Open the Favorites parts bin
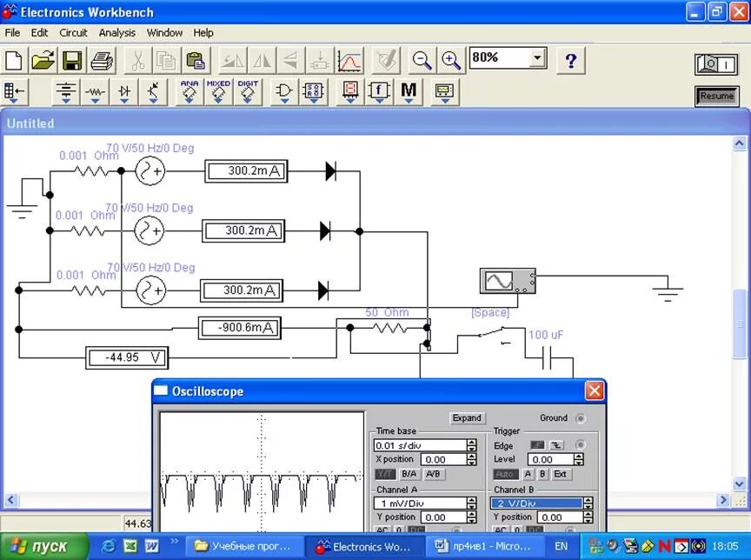This screenshot has height=560, width=751. click(15, 91)
